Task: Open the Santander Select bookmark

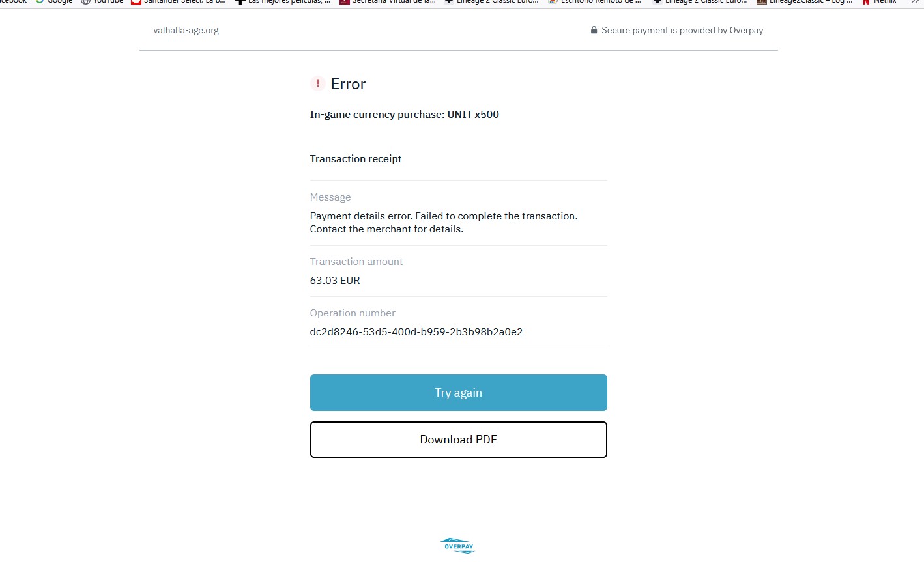Action: click(x=178, y=2)
